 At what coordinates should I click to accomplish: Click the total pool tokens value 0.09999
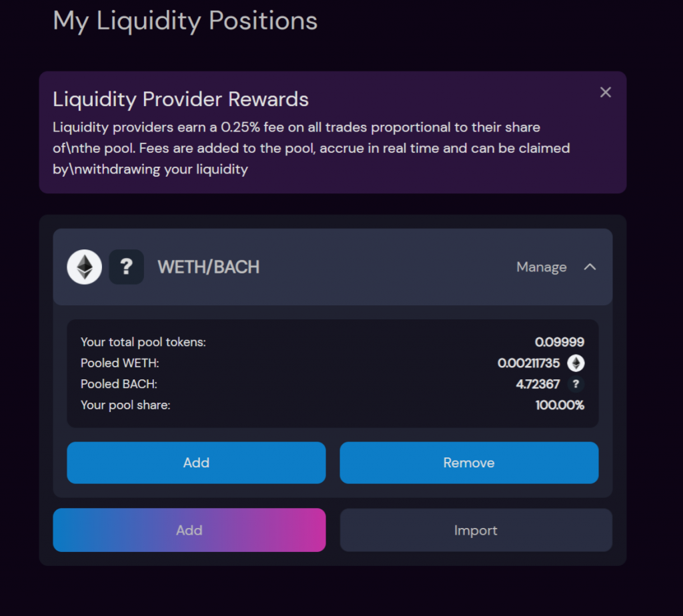pos(560,342)
